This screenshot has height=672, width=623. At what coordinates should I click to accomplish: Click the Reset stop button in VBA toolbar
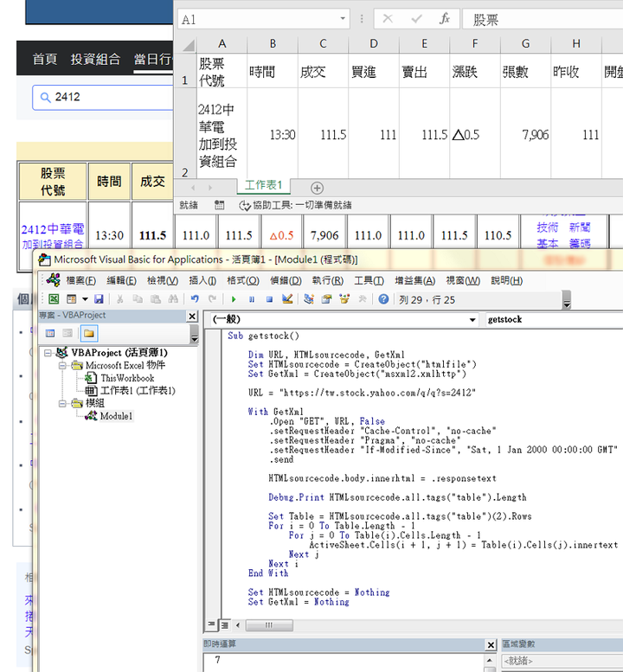[x=269, y=299]
